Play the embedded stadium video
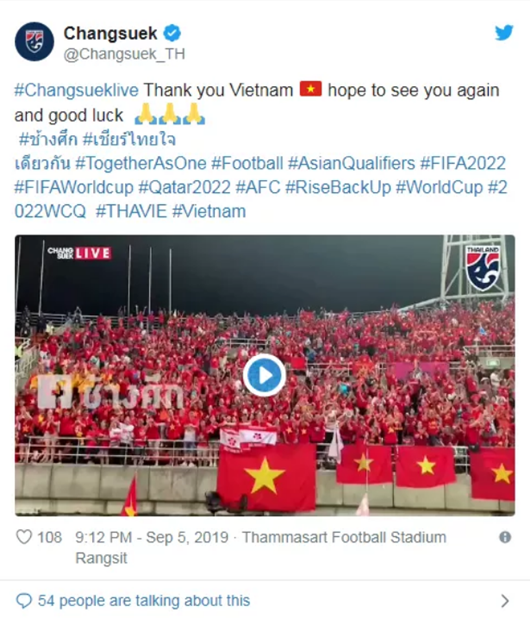 click(x=264, y=375)
